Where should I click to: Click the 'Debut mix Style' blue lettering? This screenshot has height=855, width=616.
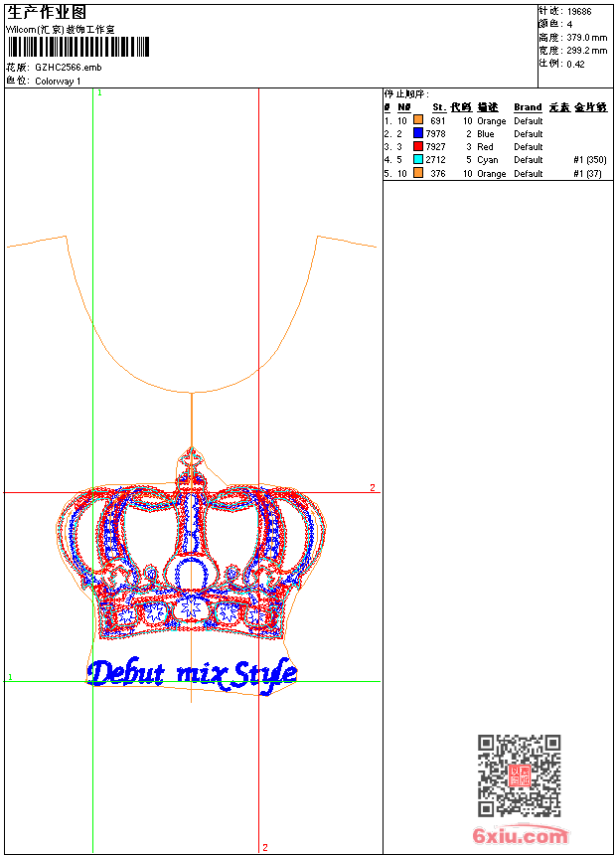click(x=191, y=674)
